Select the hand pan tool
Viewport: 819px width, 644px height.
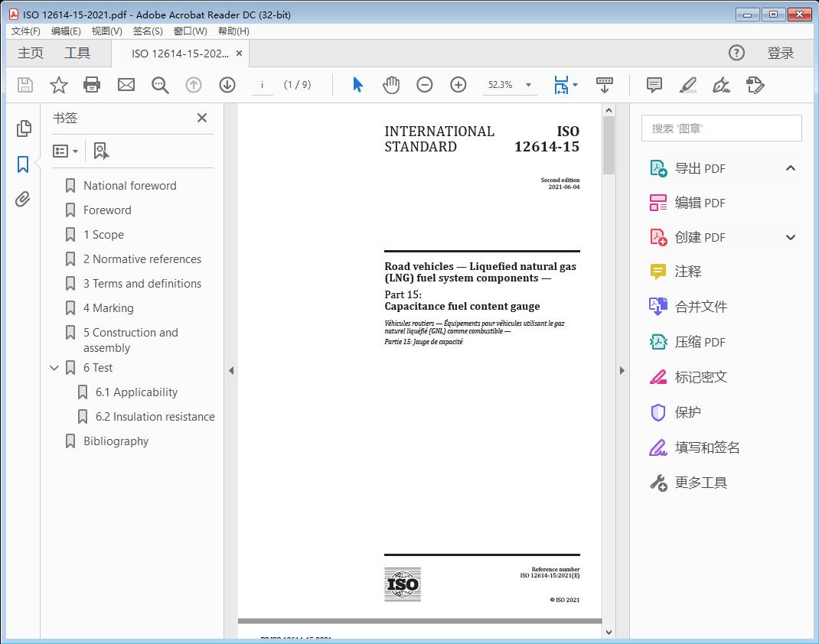[391, 85]
